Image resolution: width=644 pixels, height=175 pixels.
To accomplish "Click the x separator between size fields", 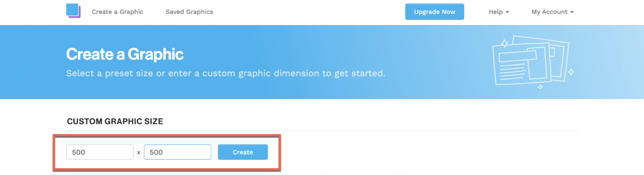I will tap(139, 153).
